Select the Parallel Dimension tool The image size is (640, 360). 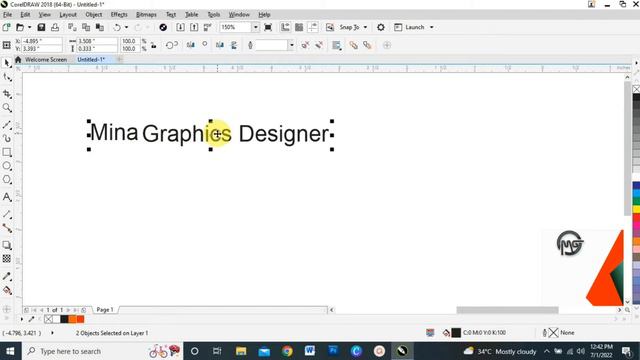coord(7,214)
